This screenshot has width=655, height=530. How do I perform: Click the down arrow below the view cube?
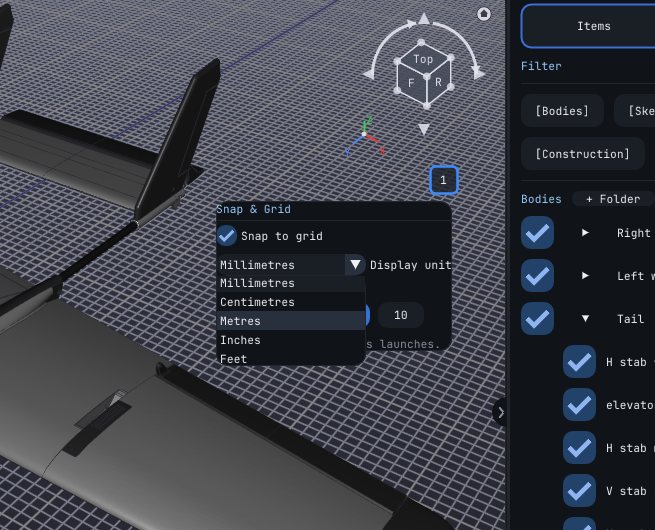424,129
